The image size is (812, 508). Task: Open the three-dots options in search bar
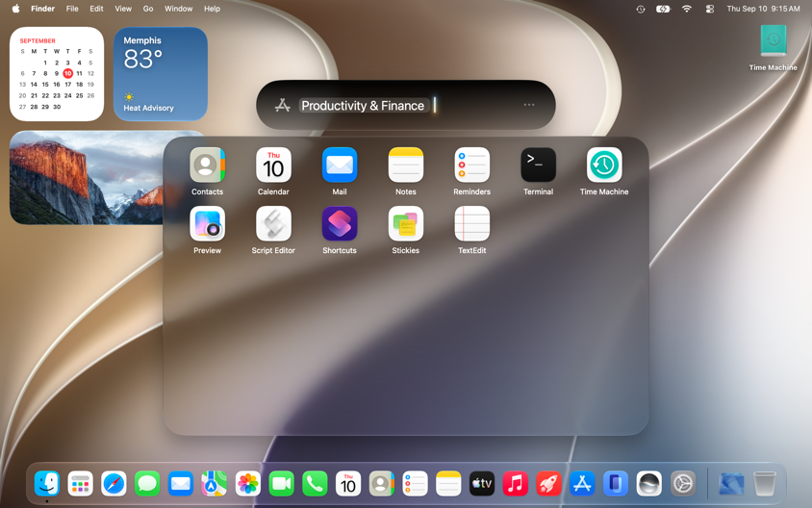pos(529,105)
